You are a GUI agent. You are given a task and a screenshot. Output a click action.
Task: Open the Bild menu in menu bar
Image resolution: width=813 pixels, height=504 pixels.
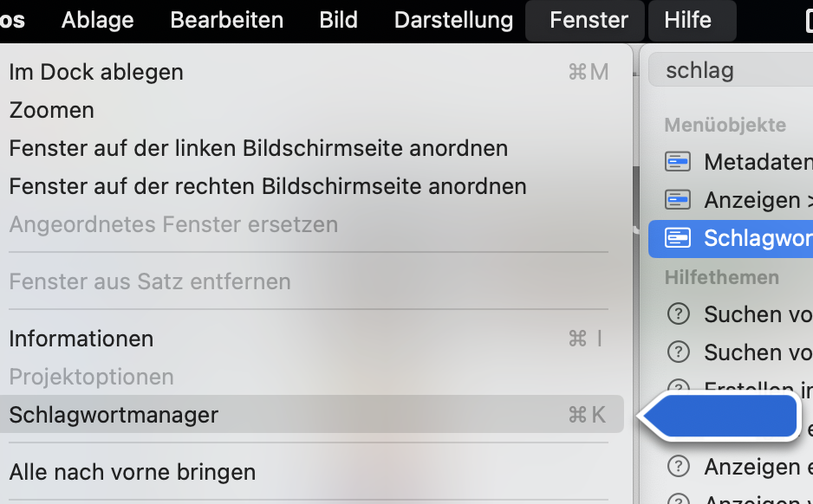click(x=338, y=20)
